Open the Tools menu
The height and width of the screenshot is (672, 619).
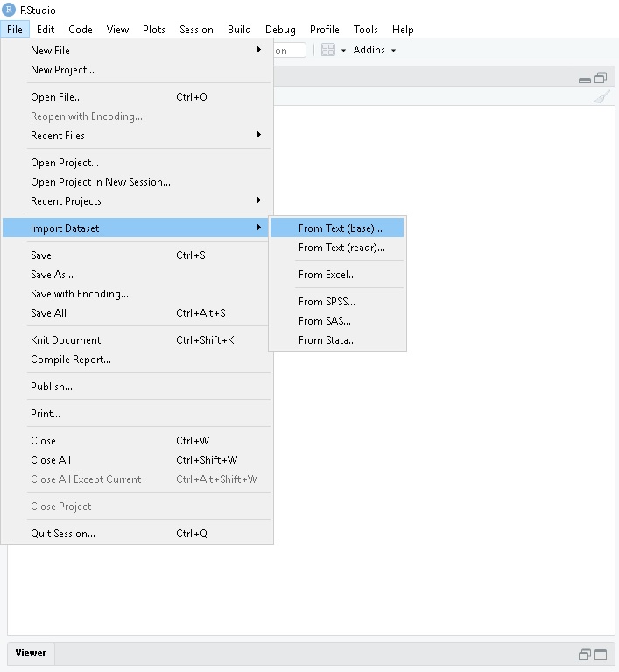[365, 30]
